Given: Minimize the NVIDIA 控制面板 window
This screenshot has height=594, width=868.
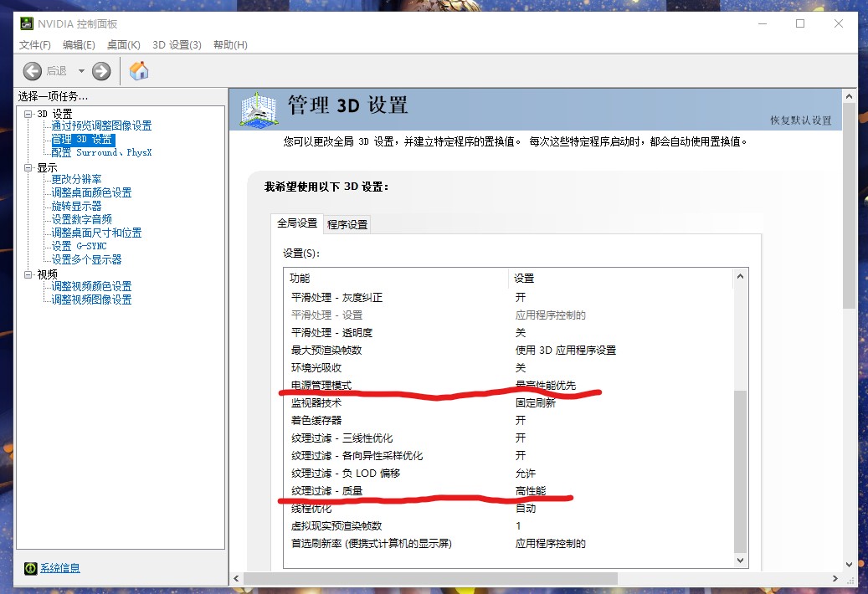Looking at the screenshot, I should tap(763, 23).
